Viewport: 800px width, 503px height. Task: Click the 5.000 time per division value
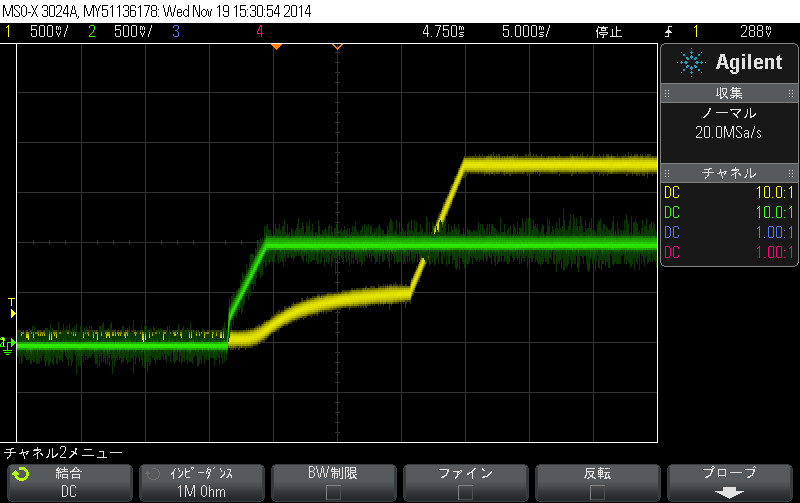point(526,32)
